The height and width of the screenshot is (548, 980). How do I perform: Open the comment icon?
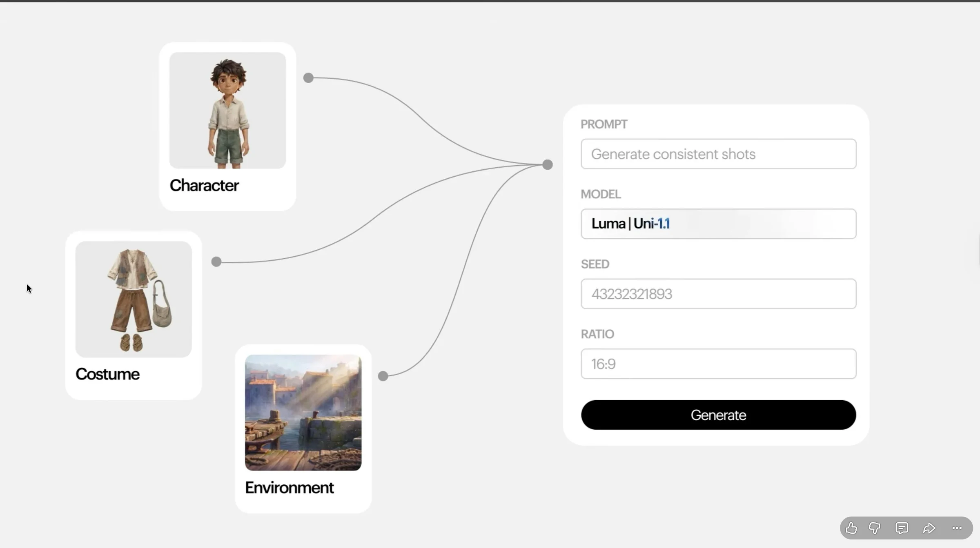902,528
